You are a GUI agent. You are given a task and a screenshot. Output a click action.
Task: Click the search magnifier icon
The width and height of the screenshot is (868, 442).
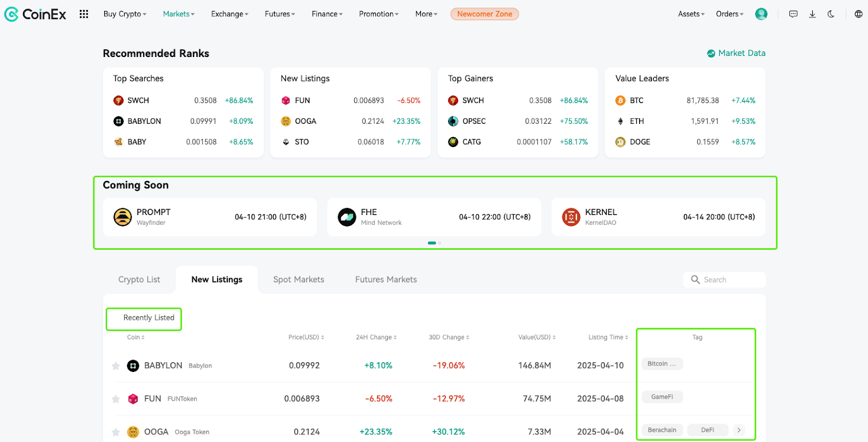(695, 280)
